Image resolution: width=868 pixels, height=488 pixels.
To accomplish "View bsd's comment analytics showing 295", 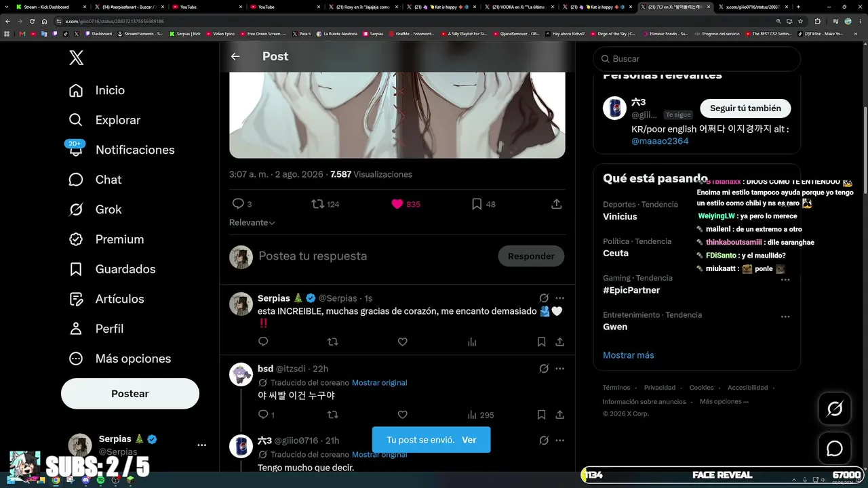I will [x=480, y=415].
